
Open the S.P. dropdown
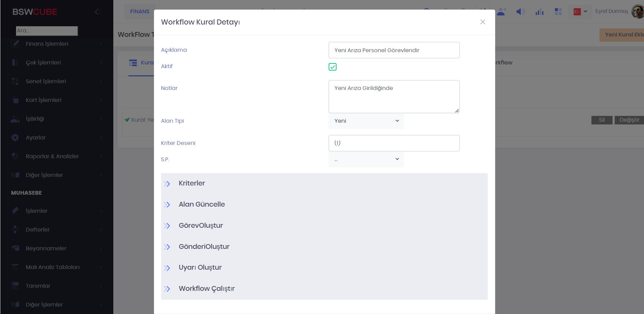click(366, 159)
